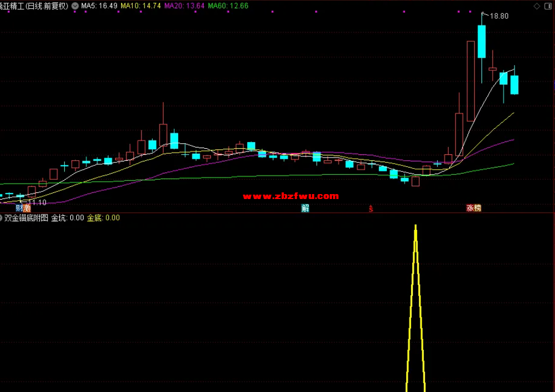Open the 涨榜 event marker
Viewport: 555px width, 392px height.
(x=474, y=208)
